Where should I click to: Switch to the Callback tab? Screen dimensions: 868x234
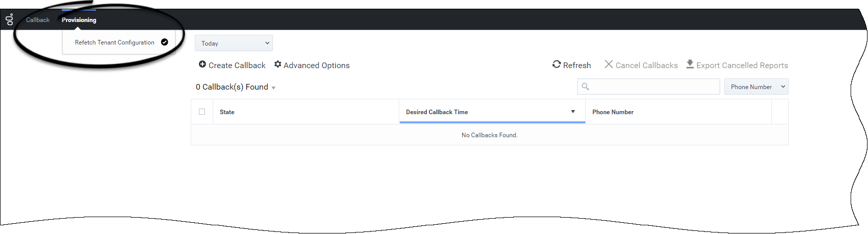point(38,20)
